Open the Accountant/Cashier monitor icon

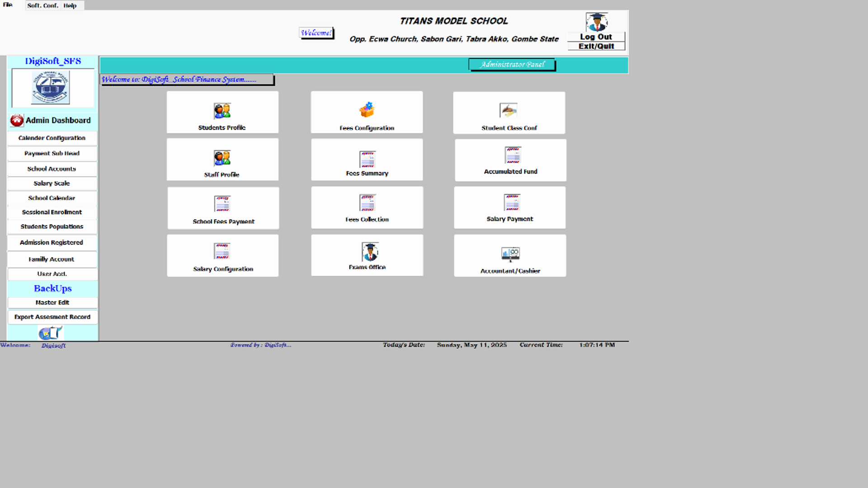tap(510, 253)
